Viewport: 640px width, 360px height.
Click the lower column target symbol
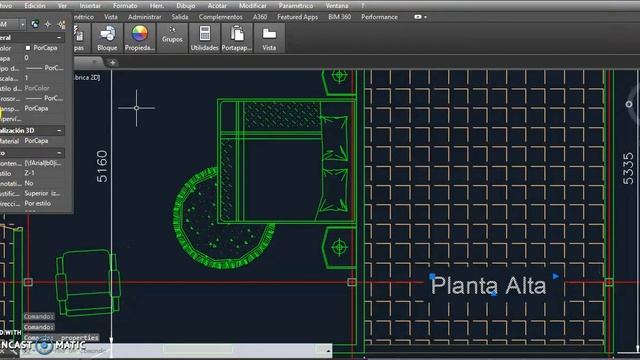click(339, 247)
